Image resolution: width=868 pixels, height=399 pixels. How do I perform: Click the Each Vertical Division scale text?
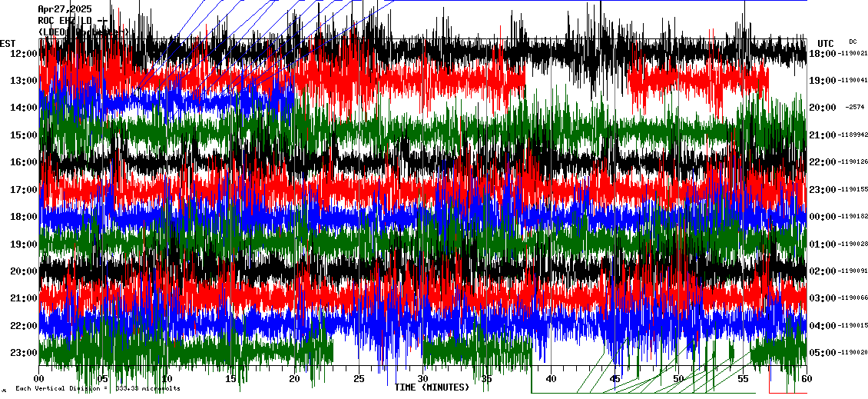[x=98, y=388]
